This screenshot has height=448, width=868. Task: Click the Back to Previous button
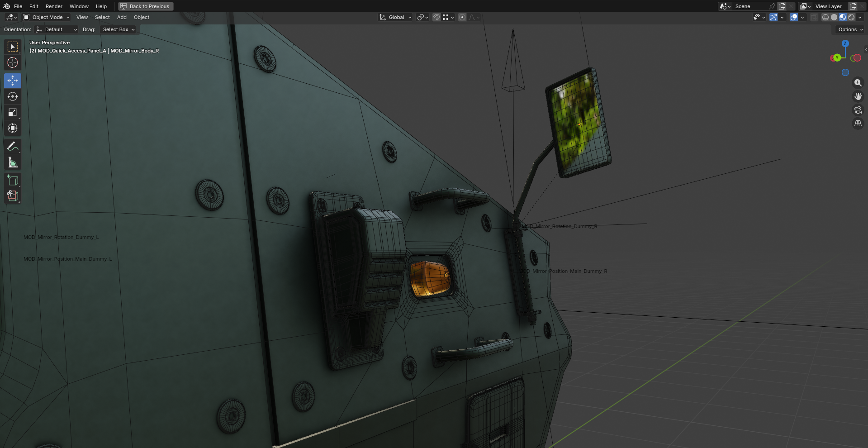click(x=146, y=6)
